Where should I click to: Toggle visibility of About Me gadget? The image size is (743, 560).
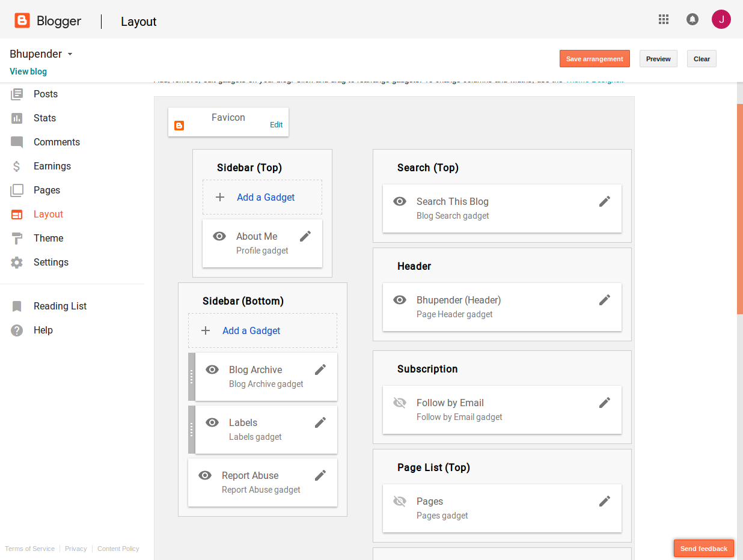click(x=219, y=236)
